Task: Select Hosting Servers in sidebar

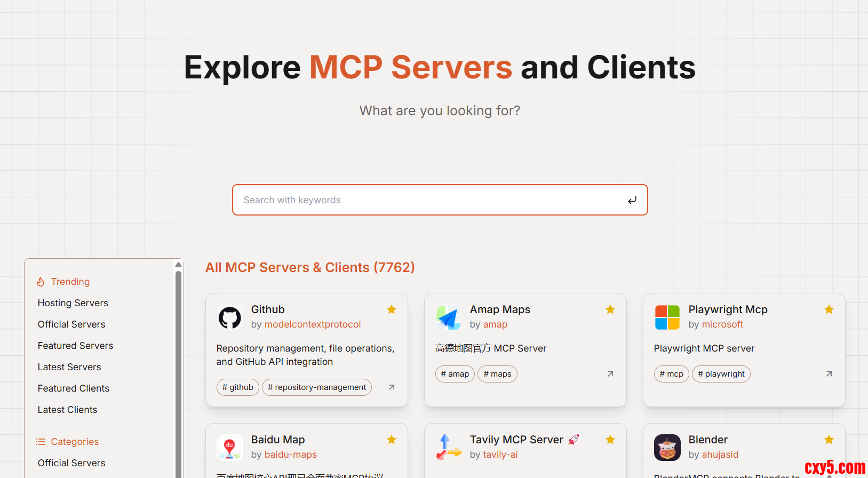Action: pyautogui.click(x=73, y=303)
